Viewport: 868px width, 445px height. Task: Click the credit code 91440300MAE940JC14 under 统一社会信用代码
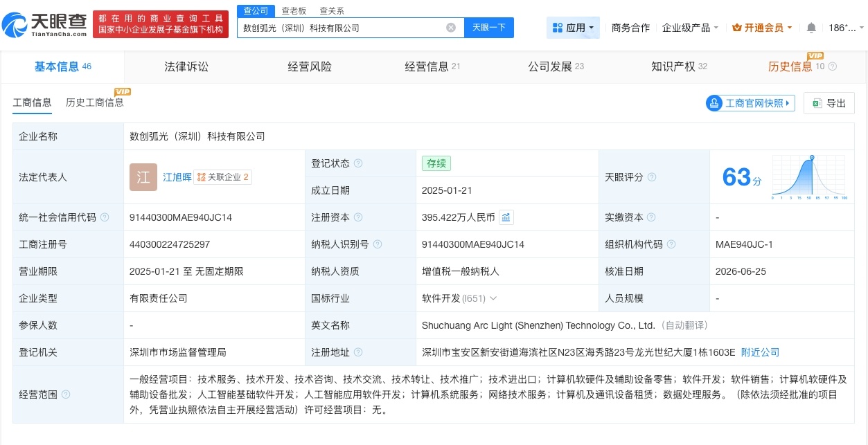[x=181, y=217]
